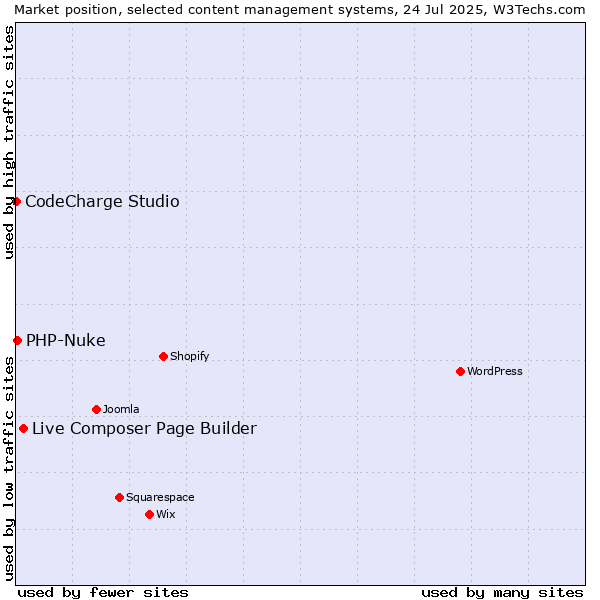Click the Squarespace red data point
The width and height of the screenshot is (600, 600).
coord(119,497)
